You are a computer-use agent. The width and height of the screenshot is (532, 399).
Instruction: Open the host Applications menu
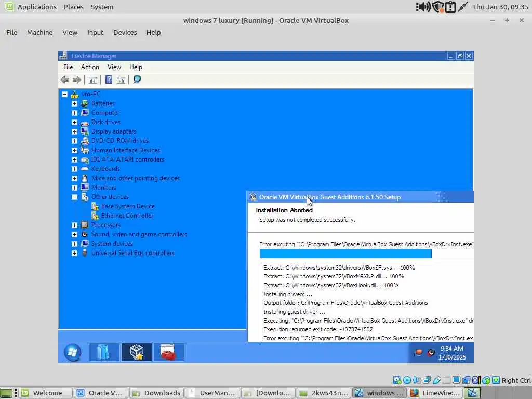[37, 7]
